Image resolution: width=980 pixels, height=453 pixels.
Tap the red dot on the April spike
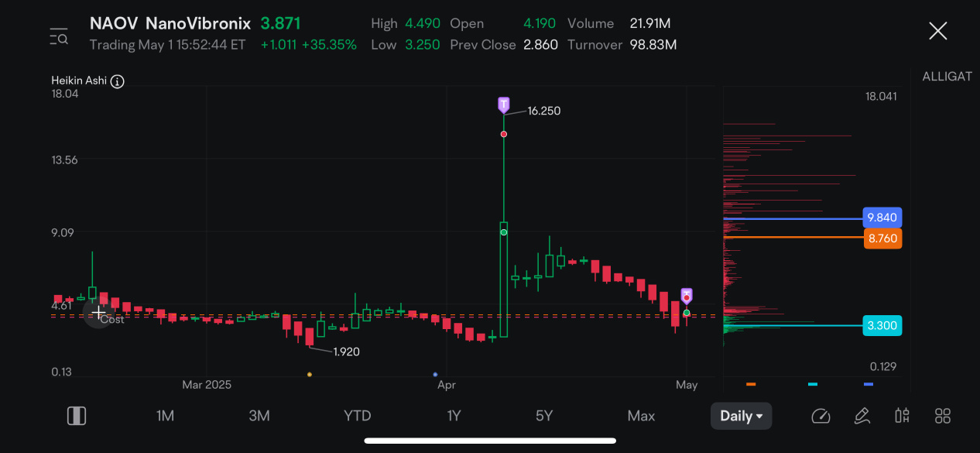click(504, 134)
